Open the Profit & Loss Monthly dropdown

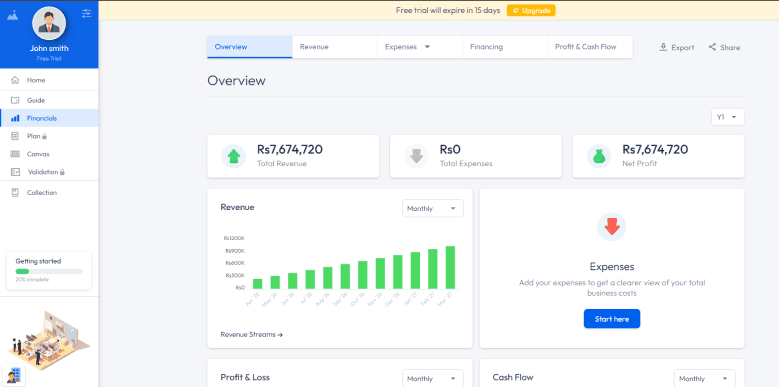pyautogui.click(x=433, y=379)
